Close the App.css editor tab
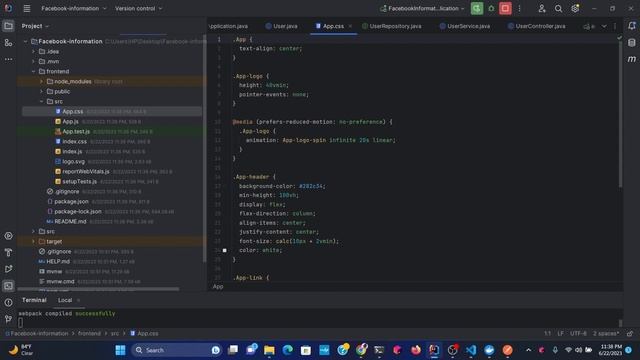Screen dimensions: 640x360 click(350, 26)
